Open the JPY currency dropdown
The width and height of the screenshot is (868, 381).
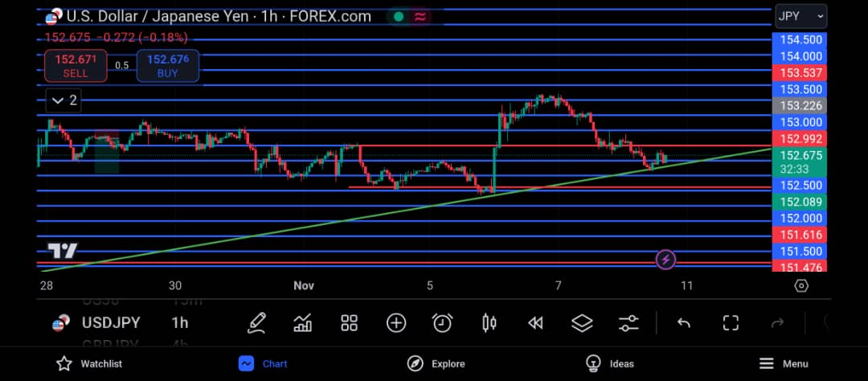pyautogui.click(x=801, y=16)
